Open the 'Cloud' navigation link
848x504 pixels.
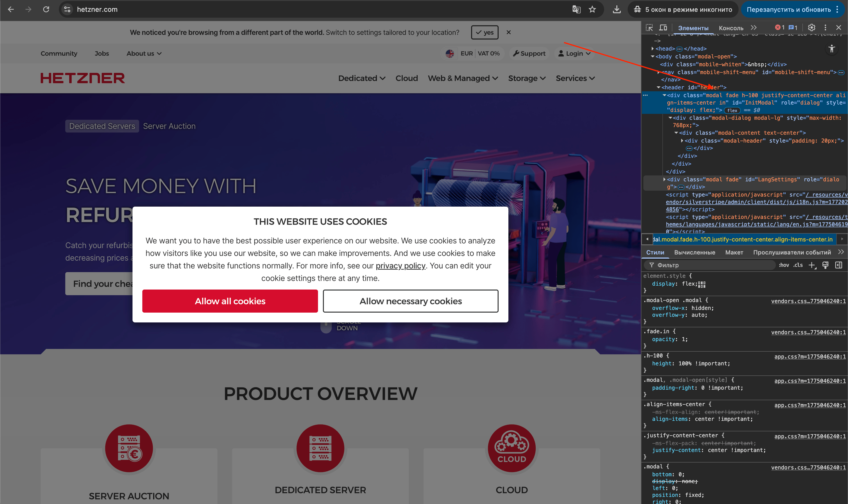[x=407, y=79]
